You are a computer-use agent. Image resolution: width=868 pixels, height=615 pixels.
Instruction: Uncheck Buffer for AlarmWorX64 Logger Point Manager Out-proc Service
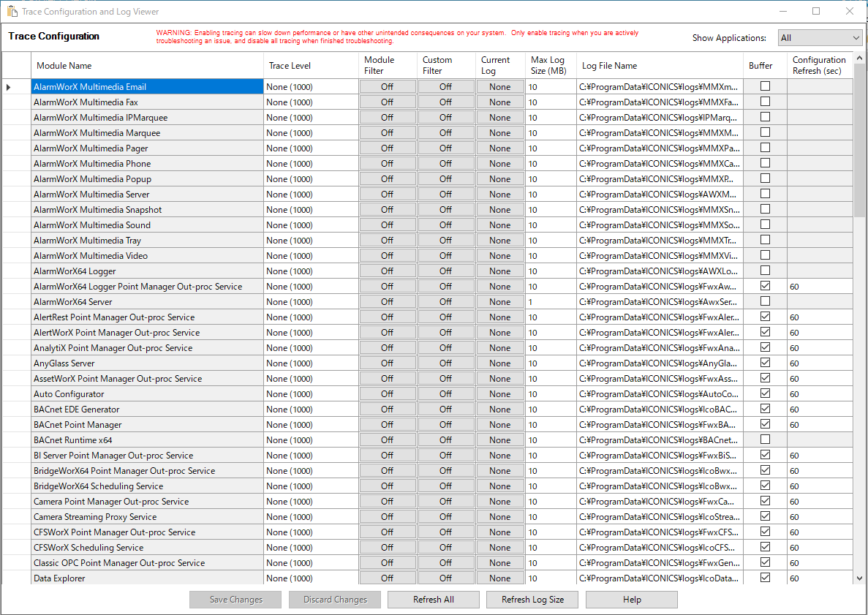click(765, 286)
